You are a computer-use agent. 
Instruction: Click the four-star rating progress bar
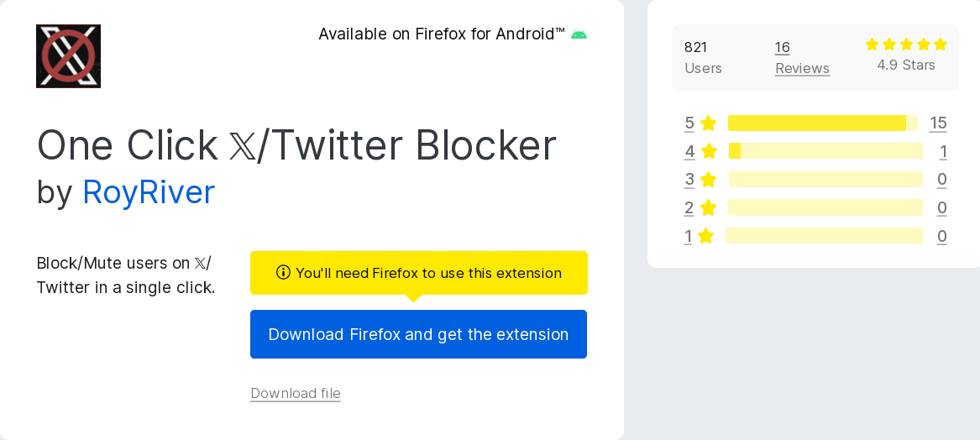825,151
